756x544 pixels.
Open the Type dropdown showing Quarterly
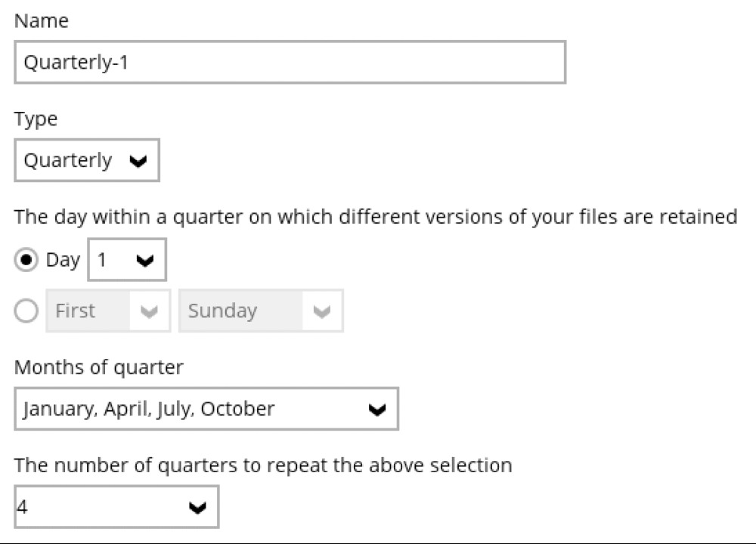(x=86, y=159)
